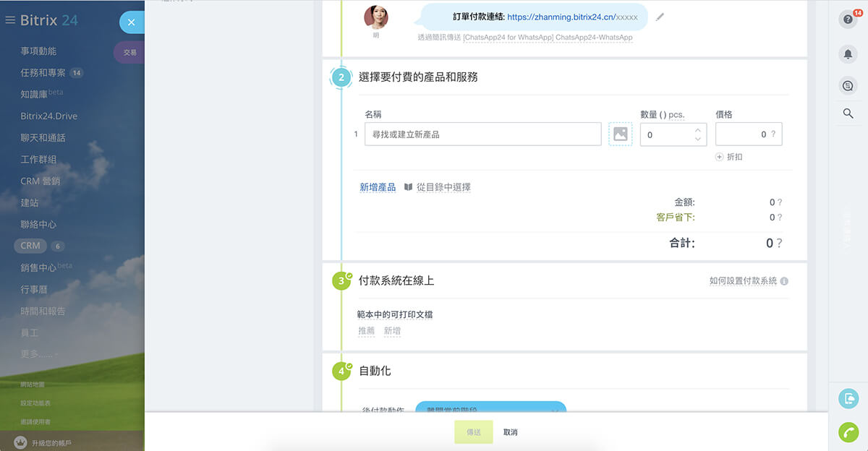Click the Bitrix 24 logo
The width and height of the screenshot is (868, 451).
tap(49, 20)
